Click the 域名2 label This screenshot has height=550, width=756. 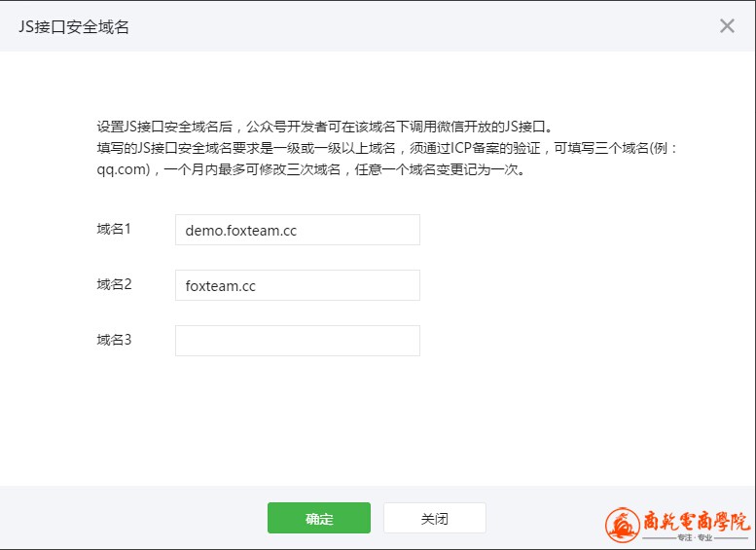(114, 284)
